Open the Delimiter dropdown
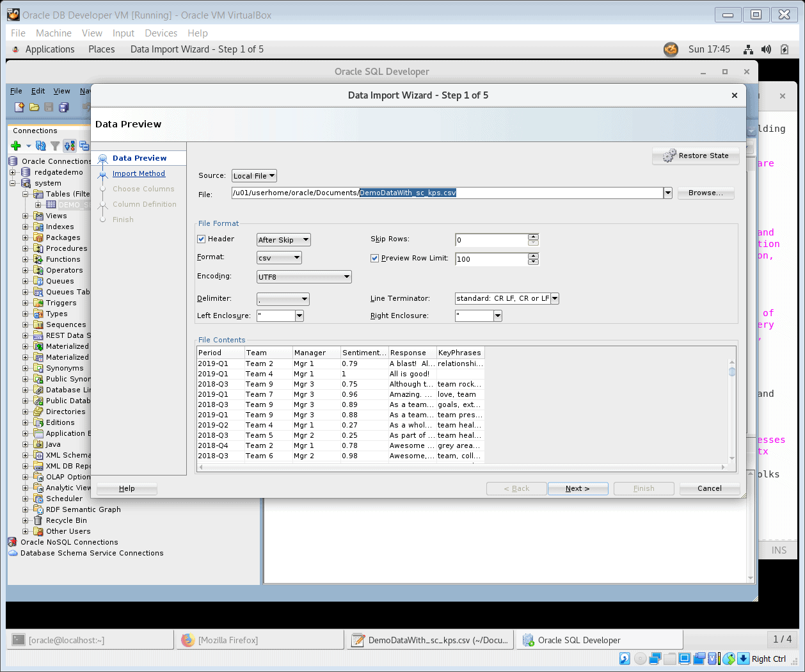 [283, 299]
